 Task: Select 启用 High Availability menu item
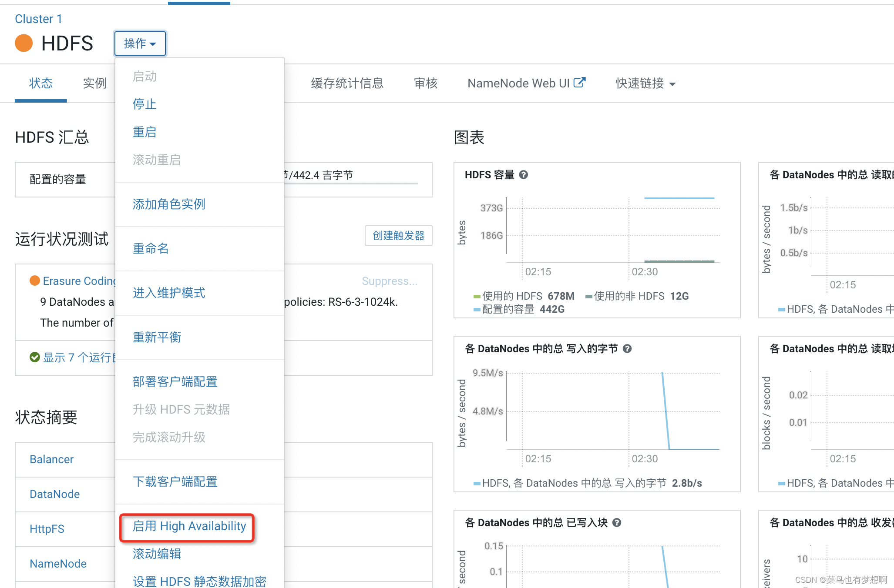[x=189, y=526]
